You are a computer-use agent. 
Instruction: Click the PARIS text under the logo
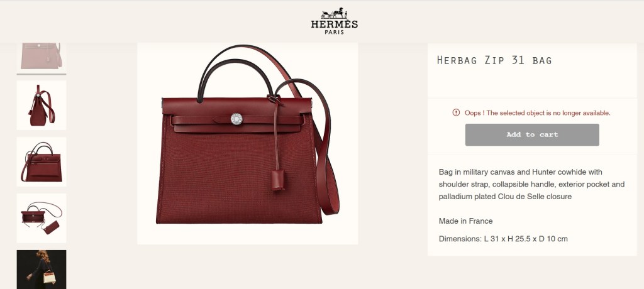point(335,32)
